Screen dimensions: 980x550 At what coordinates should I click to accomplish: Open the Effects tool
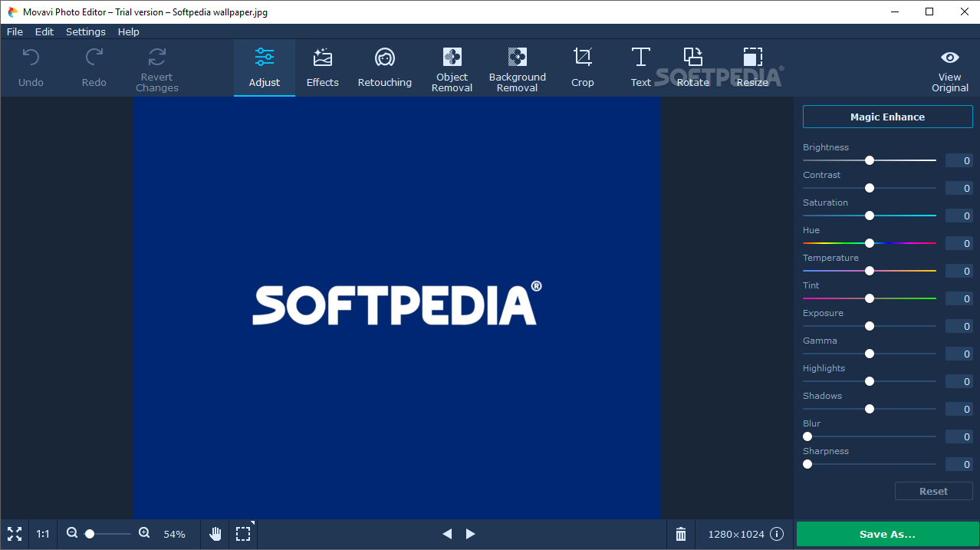(323, 68)
